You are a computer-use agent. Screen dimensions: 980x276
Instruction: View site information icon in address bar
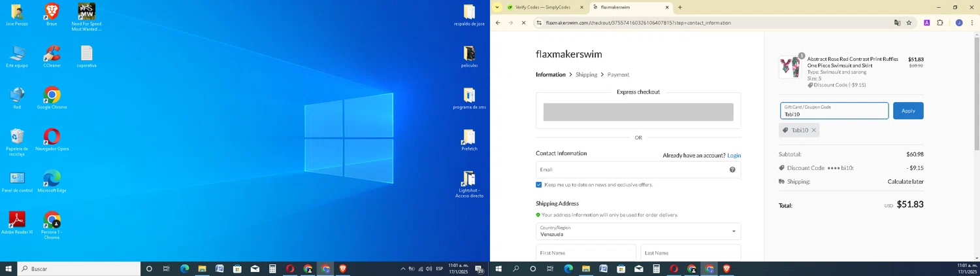(x=539, y=23)
